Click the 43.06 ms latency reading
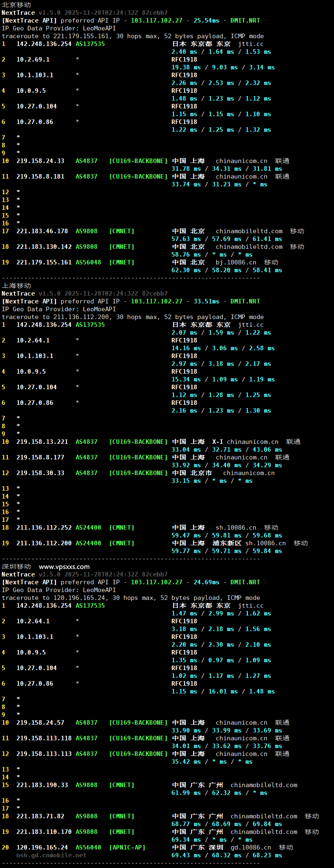The height and width of the screenshot is (868, 334). (x=268, y=450)
